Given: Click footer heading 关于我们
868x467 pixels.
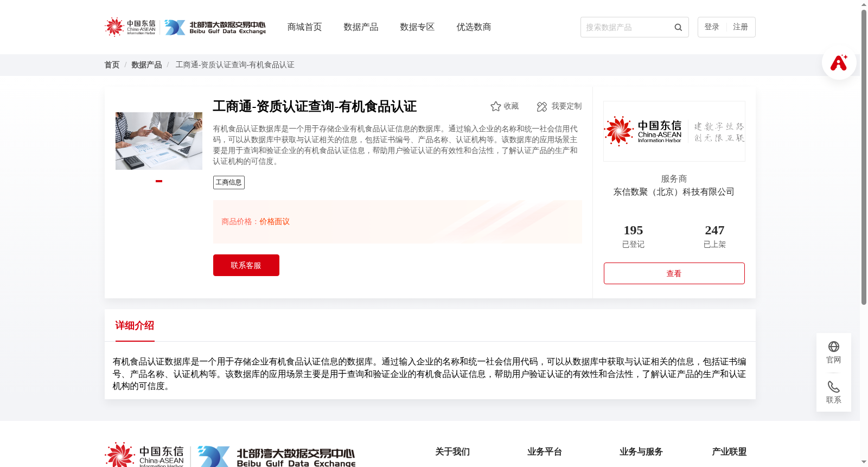Looking at the screenshot, I should coord(452,452).
